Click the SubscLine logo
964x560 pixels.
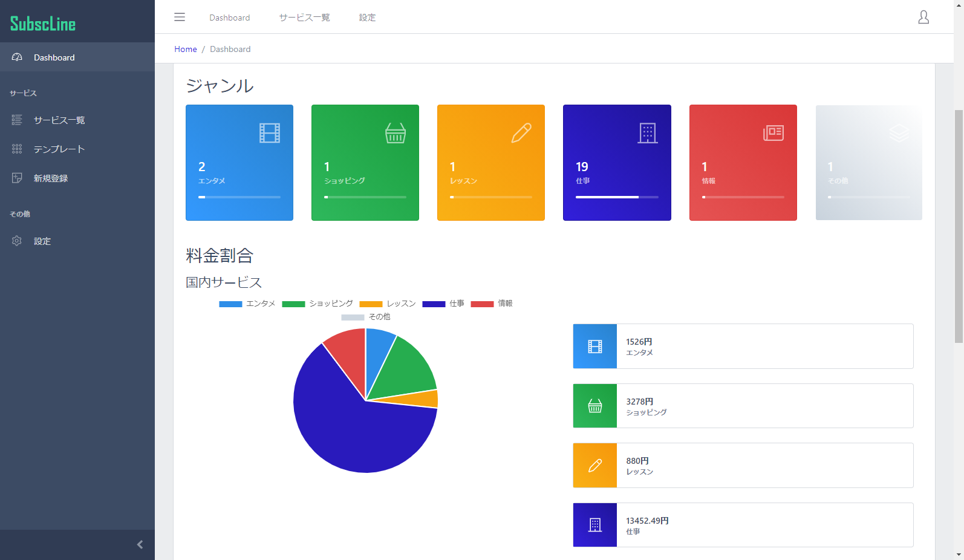(43, 24)
